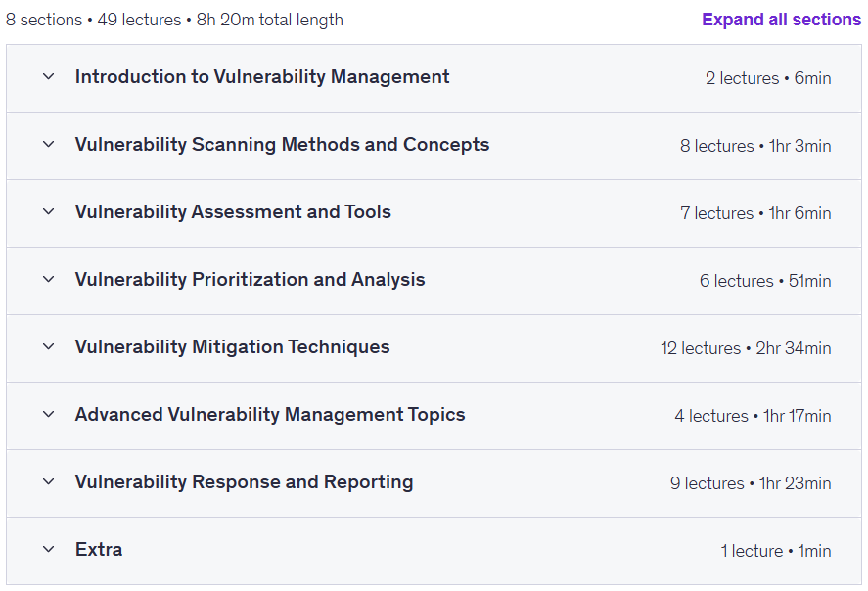868x591 pixels.
Task: Open the chevron next to Extra section
Action: (49, 550)
